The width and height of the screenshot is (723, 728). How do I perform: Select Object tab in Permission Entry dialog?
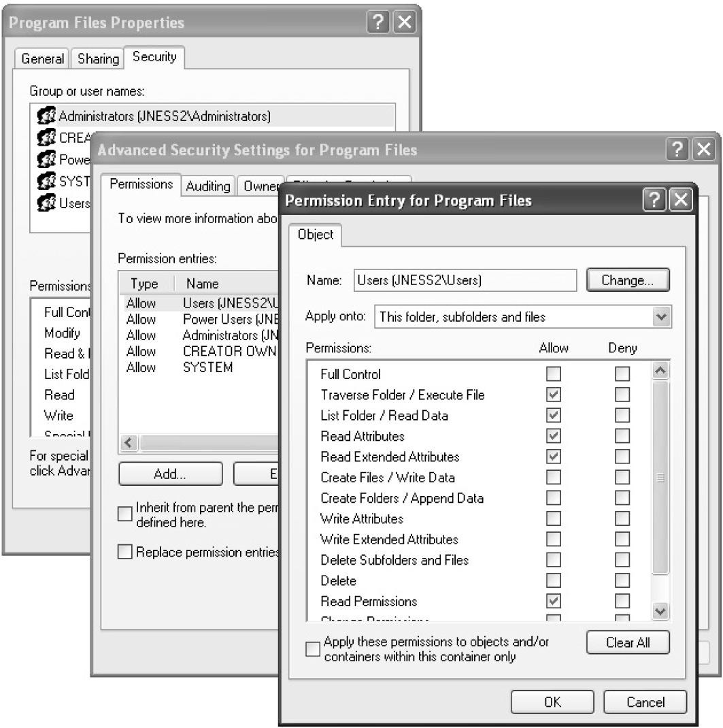pyautogui.click(x=316, y=235)
